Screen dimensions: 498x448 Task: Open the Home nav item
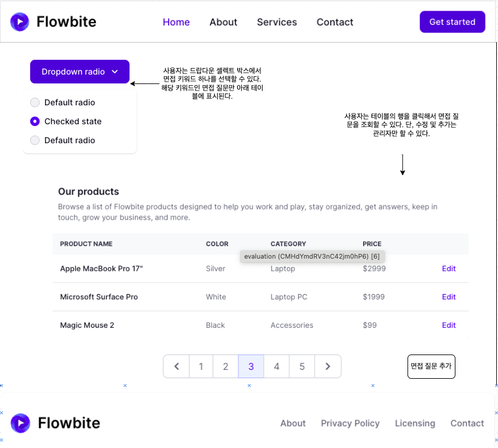point(176,22)
